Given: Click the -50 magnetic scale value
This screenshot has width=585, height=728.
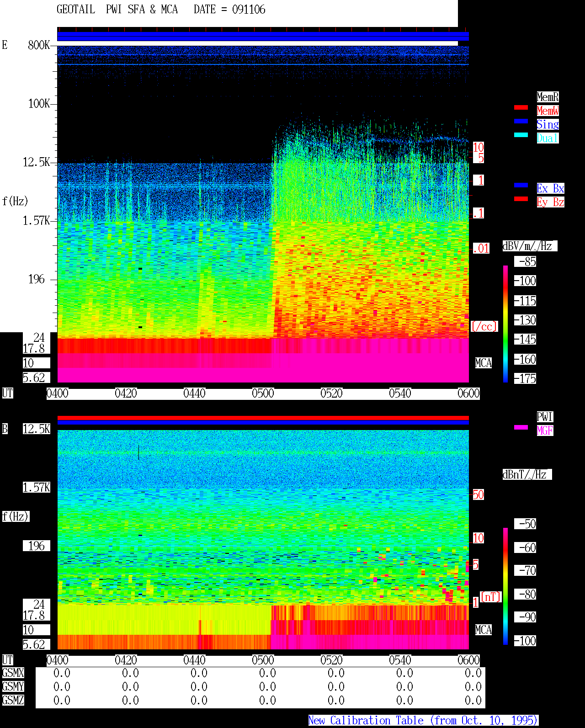Looking at the screenshot, I should pos(525,524).
